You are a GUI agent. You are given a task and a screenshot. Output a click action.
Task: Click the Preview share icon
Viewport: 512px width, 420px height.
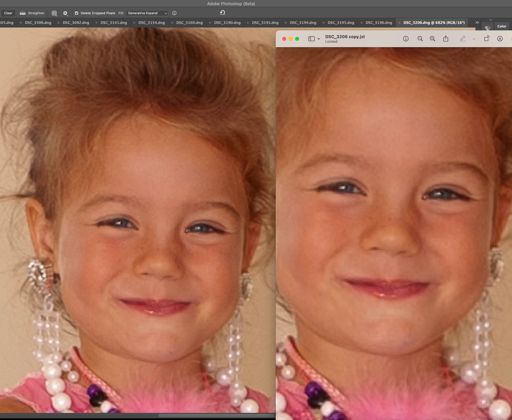[x=446, y=39]
